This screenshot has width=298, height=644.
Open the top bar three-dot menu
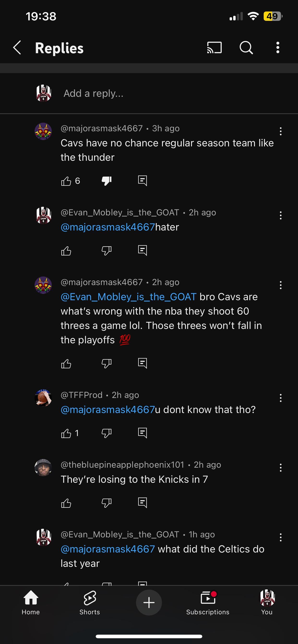(278, 47)
